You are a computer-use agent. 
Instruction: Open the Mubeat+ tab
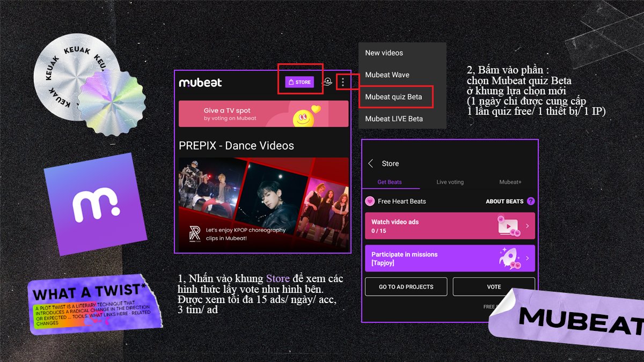510,182
